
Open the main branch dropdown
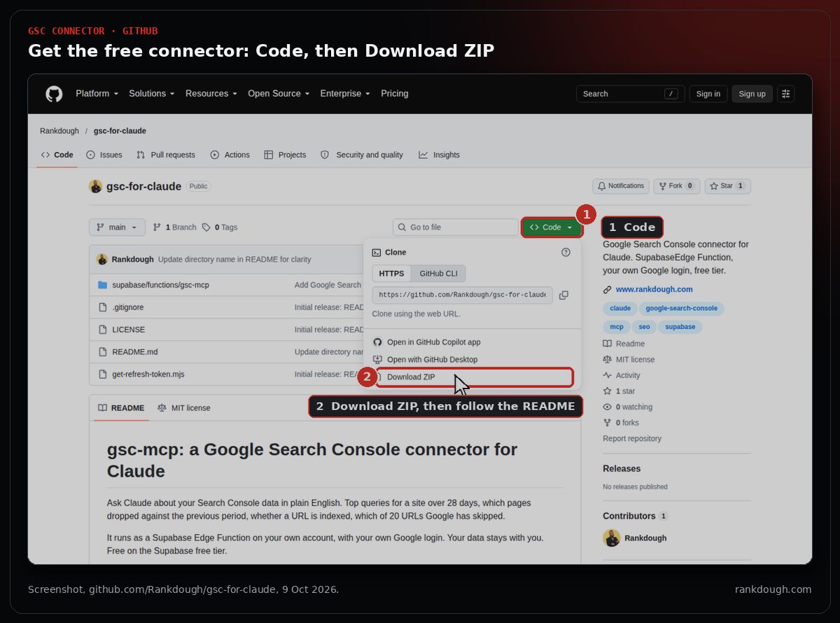click(117, 227)
